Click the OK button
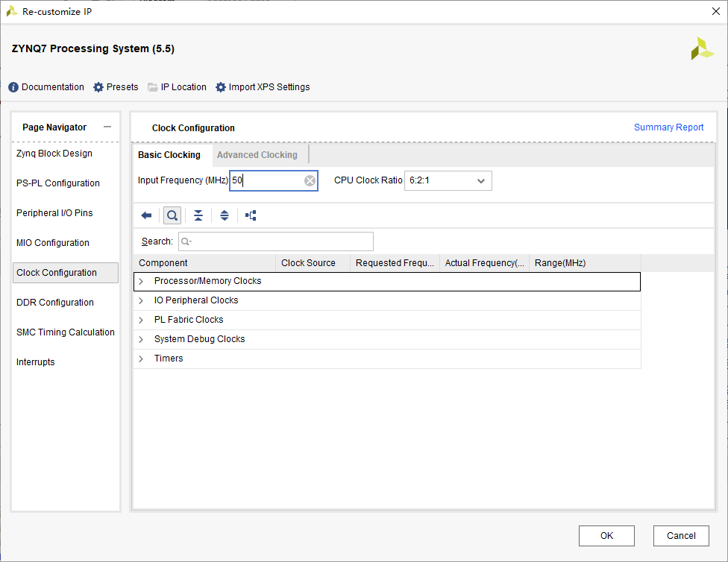Viewport: 728px width, 562px height. 606,536
